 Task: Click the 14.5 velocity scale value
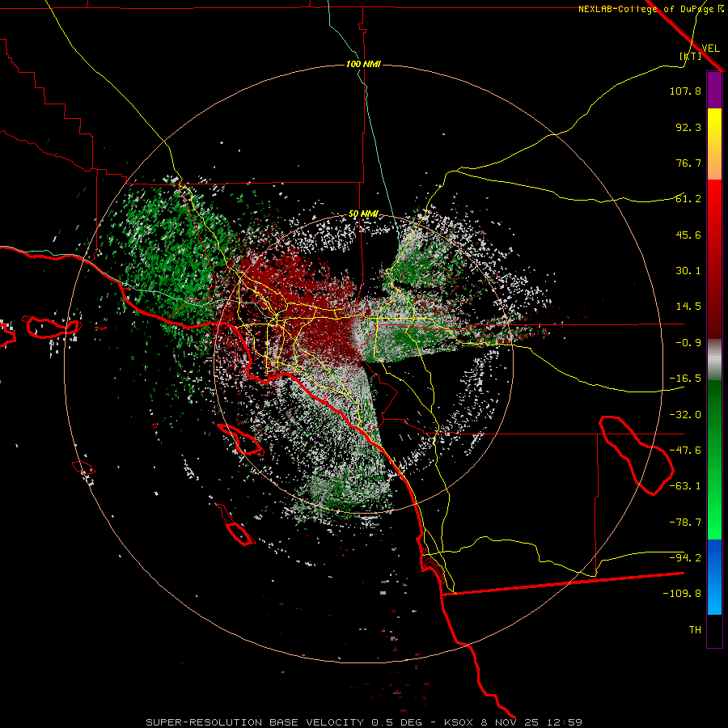point(688,307)
